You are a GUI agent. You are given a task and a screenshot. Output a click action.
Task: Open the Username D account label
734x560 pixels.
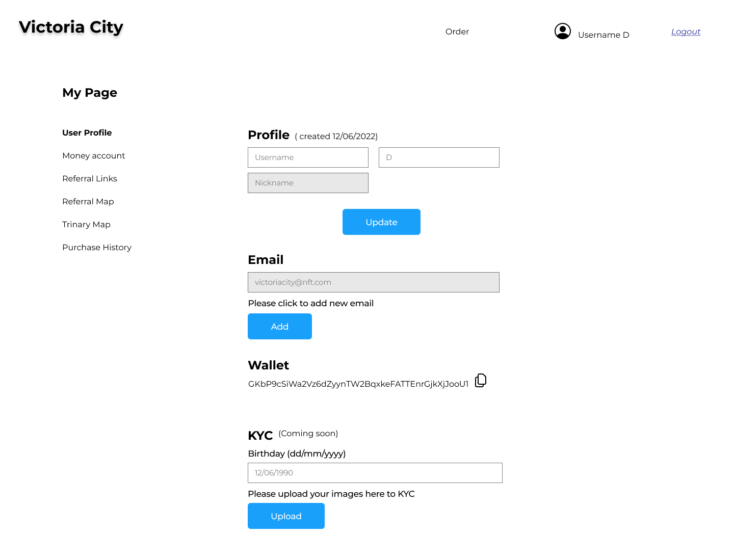(x=604, y=35)
